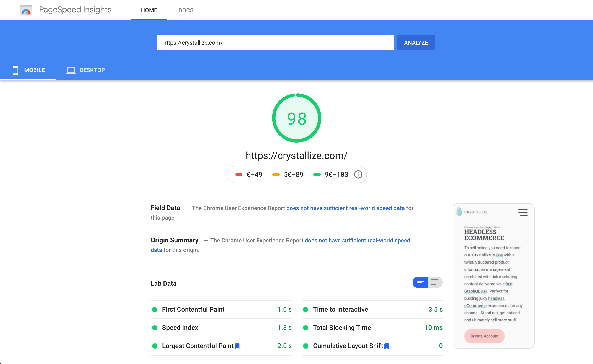This screenshot has height=364, width=593.
Task: Click the desktop laptop icon
Action: click(x=71, y=70)
